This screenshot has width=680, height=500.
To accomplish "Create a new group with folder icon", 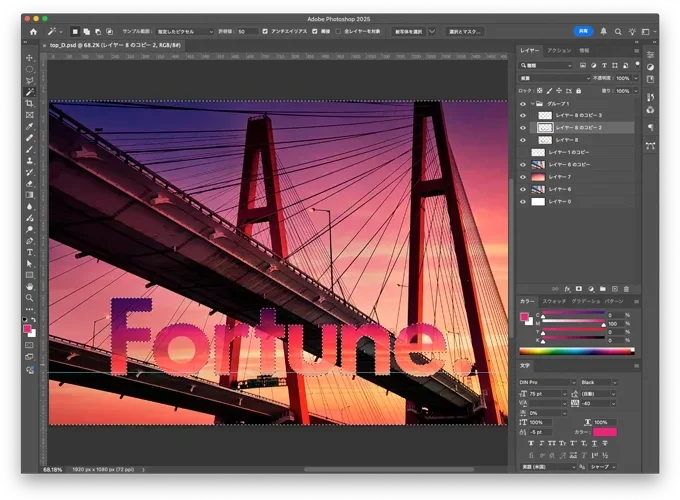I will point(603,288).
